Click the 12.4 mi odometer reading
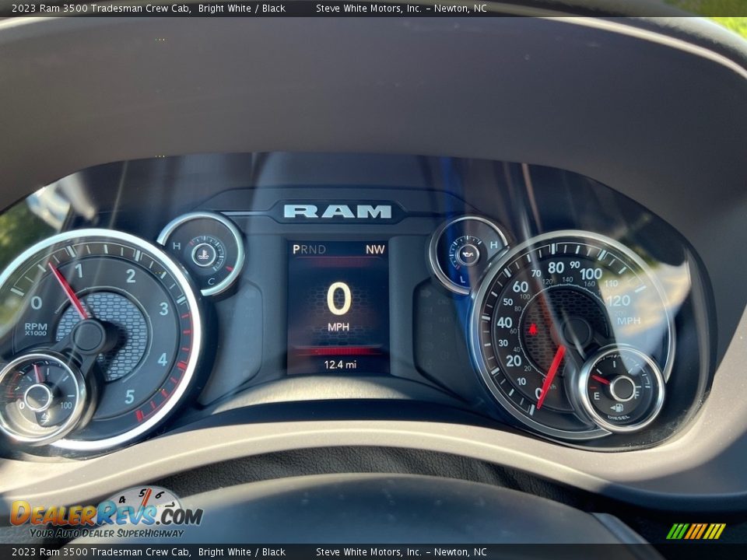 (x=340, y=365)
